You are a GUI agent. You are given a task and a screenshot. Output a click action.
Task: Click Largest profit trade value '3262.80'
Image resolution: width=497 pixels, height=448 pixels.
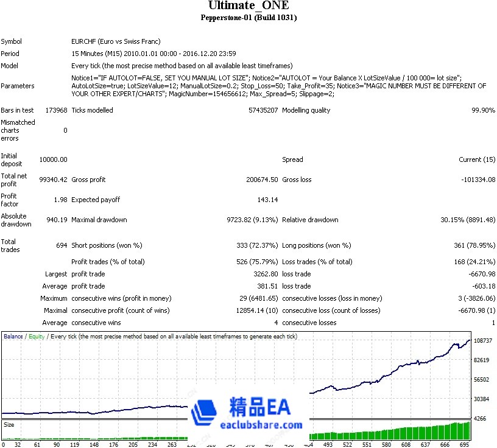(x=266, y=274)
